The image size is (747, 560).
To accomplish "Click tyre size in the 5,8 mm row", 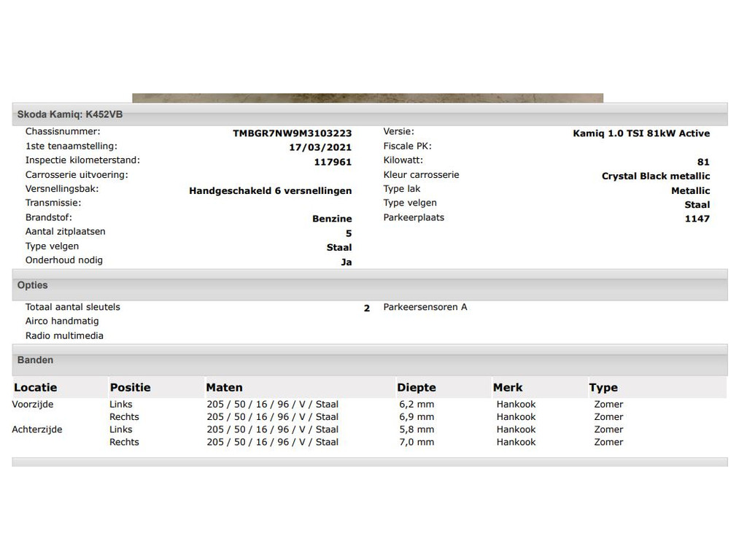I will (x=273, y=429).
